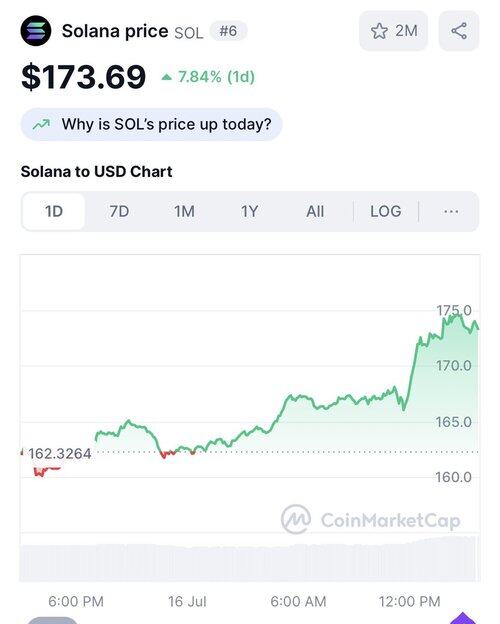Click the #6 rank badge
The height and width of the screenshot is (624, 500).
point(228,31)
